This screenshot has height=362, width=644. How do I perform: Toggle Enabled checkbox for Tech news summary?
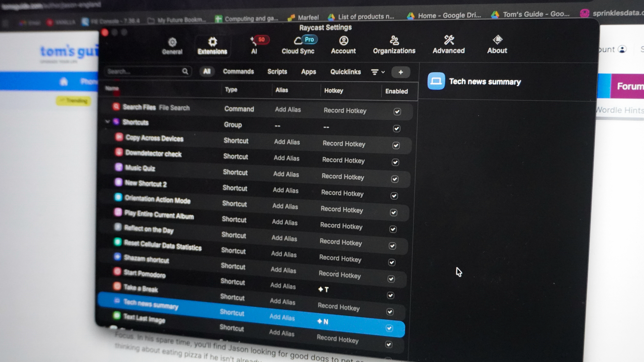pos(389,328)
